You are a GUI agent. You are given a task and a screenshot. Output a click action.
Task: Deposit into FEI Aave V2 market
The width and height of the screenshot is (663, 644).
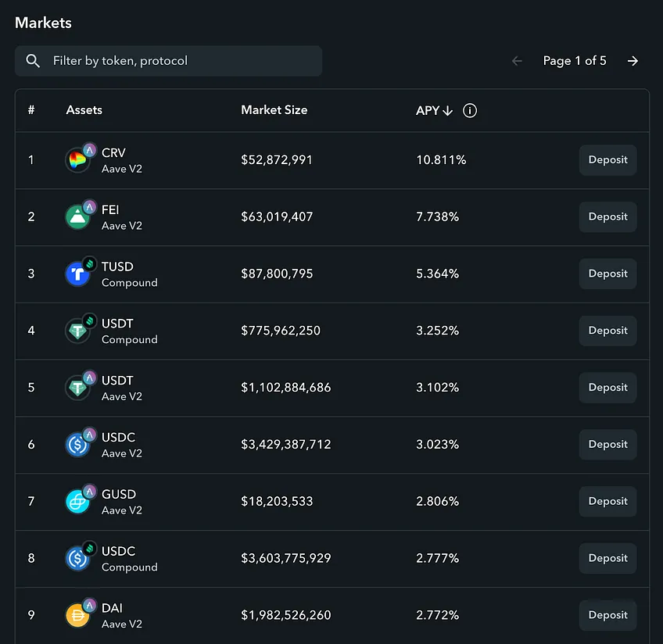607,216
